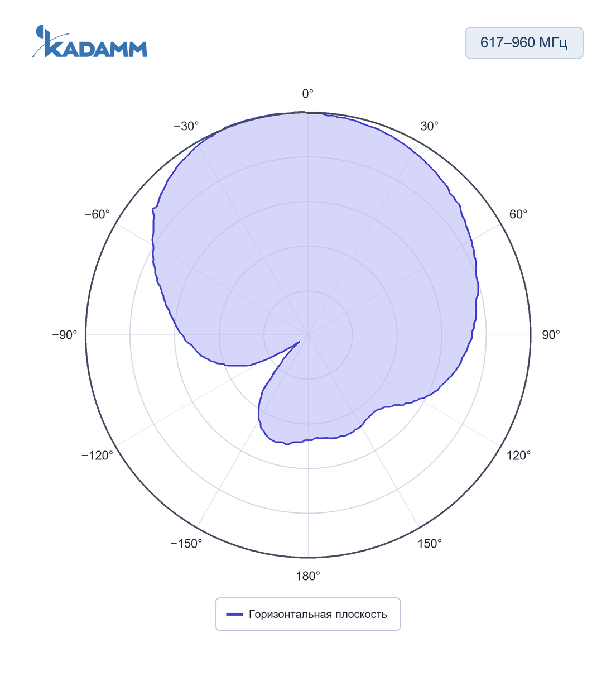616x676 pixels.
Task: Click the −150° angle label
Action: click(186, 544)
